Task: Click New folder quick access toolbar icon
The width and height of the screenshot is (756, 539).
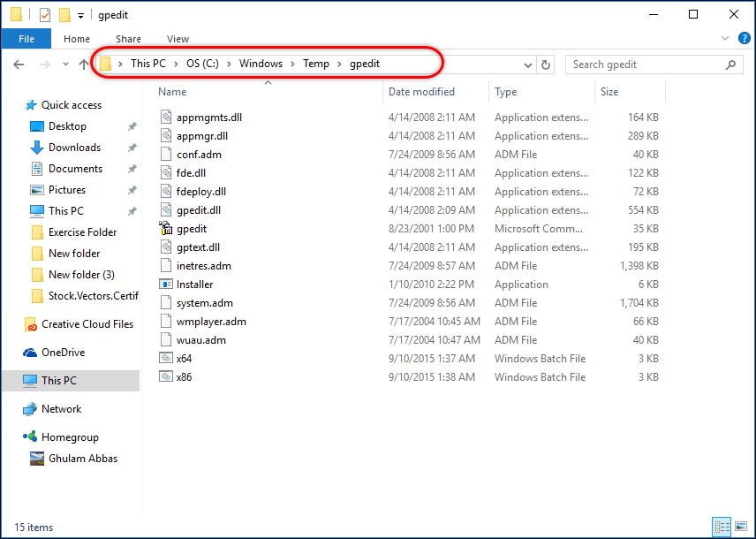Action: [64, 15]
